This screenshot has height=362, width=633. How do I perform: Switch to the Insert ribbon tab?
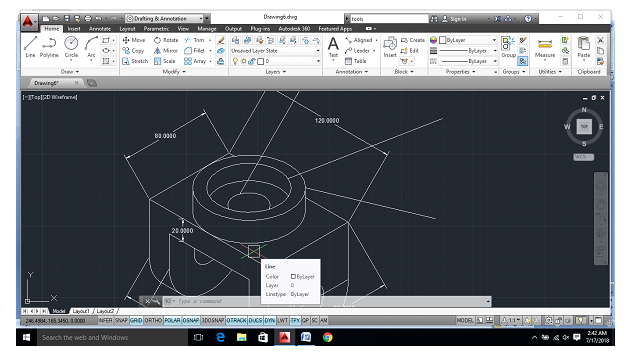coord(74,29)
